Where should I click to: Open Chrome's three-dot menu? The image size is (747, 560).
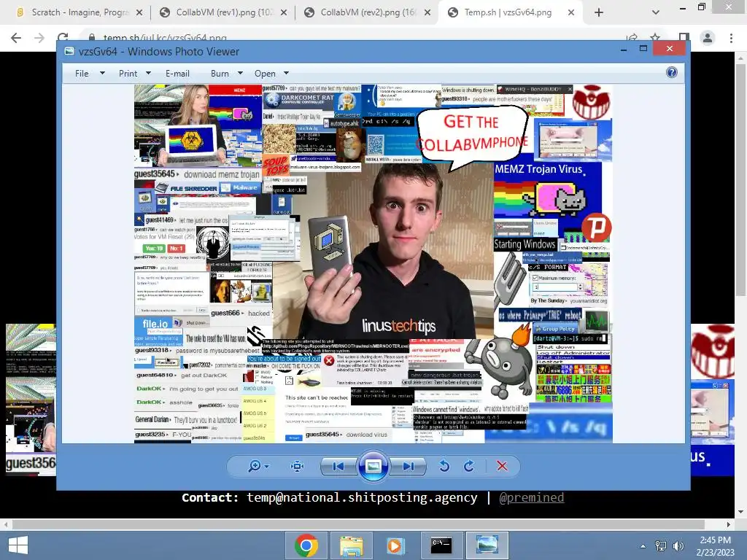pos(731,38)
